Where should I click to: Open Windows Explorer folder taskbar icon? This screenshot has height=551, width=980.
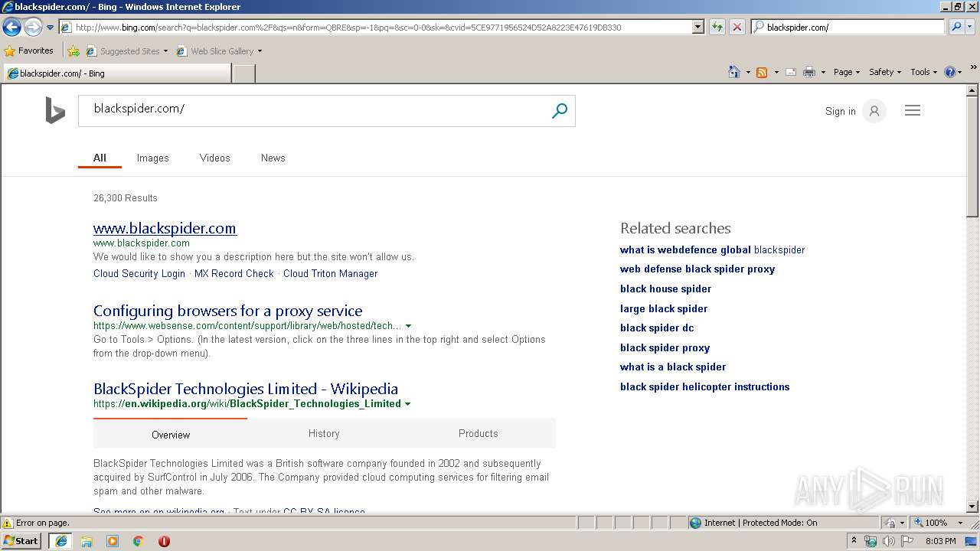pos(87,541)
